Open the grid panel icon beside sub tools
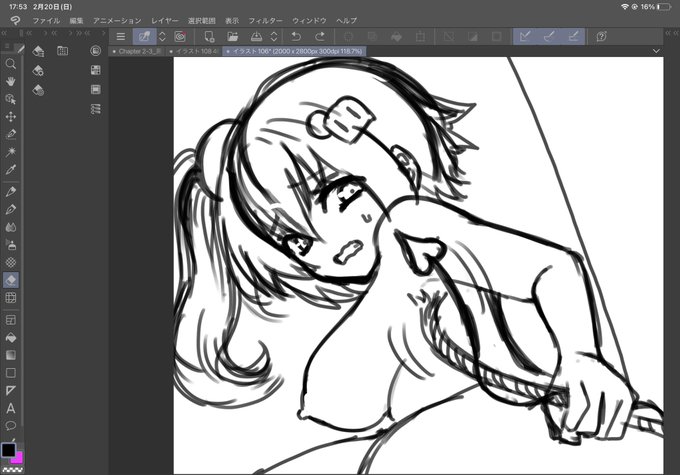Viewport: 680px width, 475px height. tap(62, 51)
